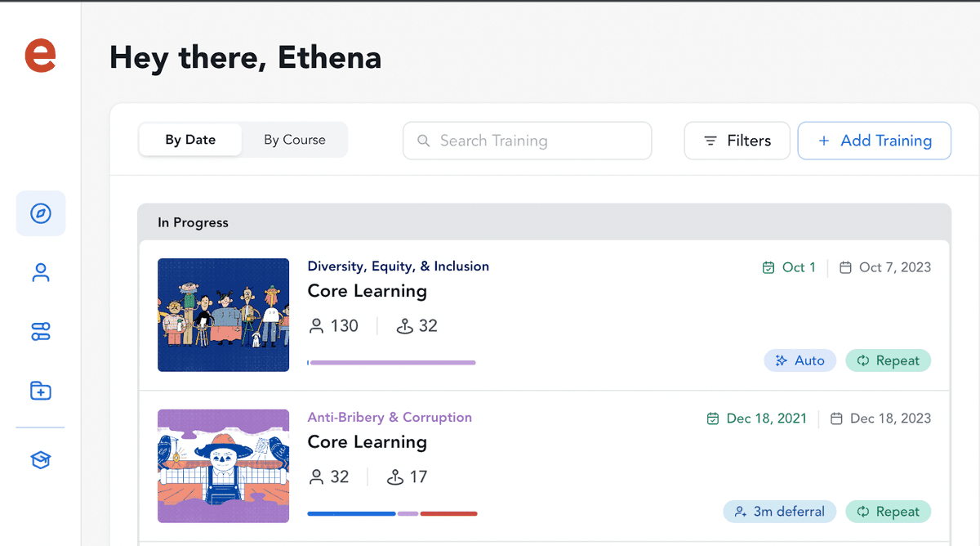Open the graduation cap courses icon
Screen dimensions: 980x546
41,459
